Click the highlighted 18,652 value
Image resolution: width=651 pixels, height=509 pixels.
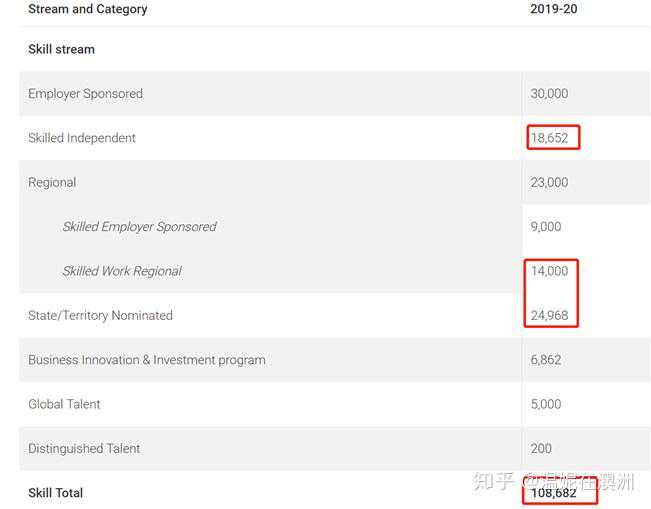click(550, 138)
